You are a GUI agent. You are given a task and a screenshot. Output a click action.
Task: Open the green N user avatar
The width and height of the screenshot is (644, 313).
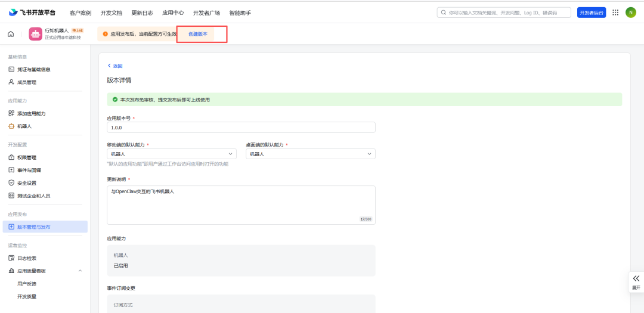[630, 13]
